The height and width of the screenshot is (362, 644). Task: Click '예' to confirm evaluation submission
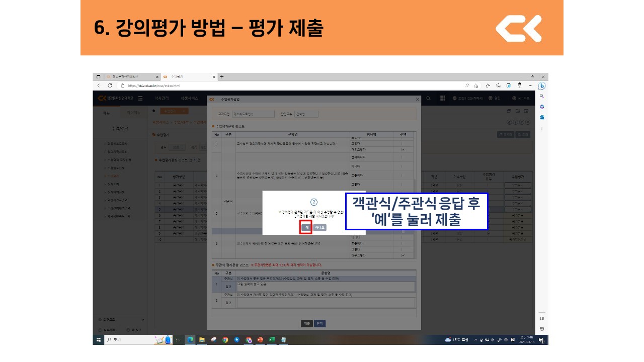click(306, 227)
